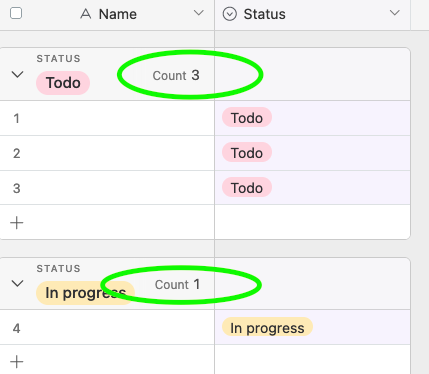Click the Name cell of row 1
Screen dimensions: 429x374
107,118
